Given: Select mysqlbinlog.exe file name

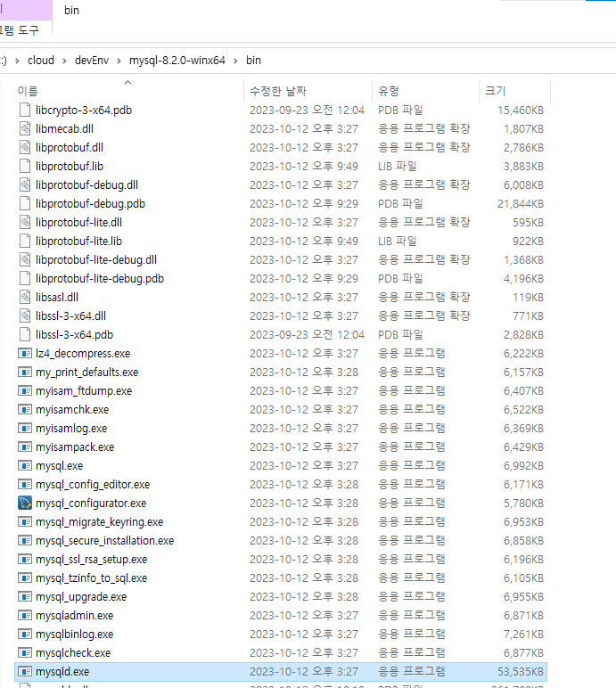Looking at the screenshot, I should tap(74, 634).
